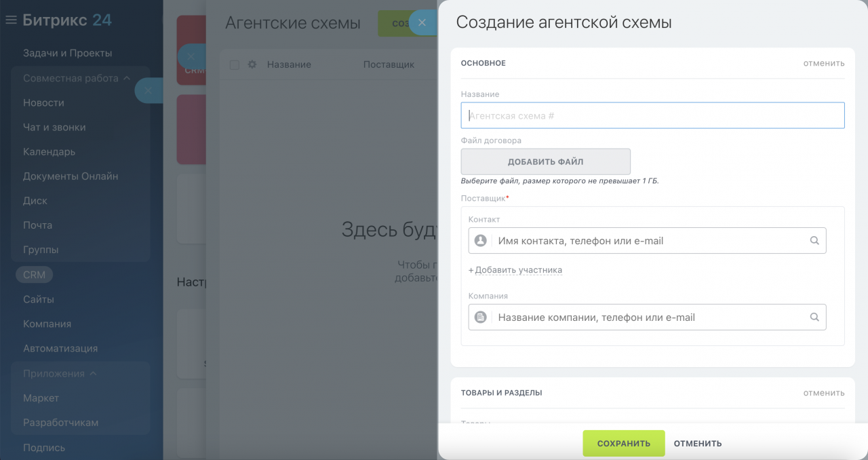Focus the Название input field
The image size is (868, 460).
[652, 115]
